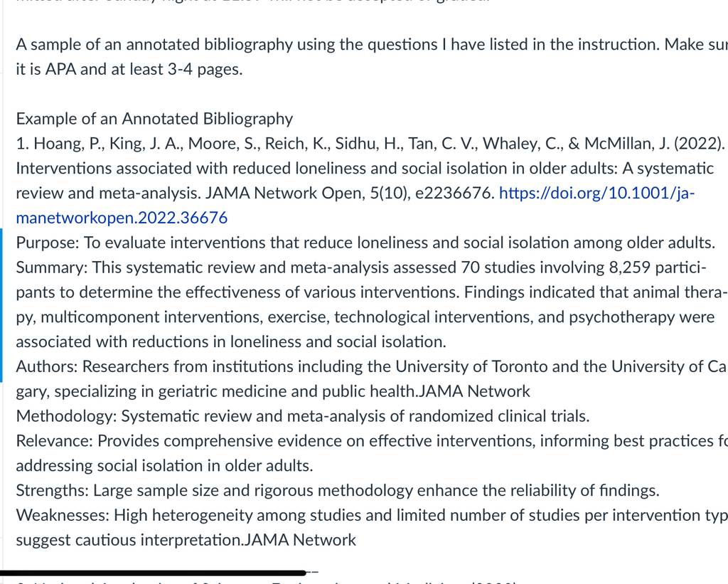This screenshot has width=728, height=584.
Task: Click the 'Purpose:' label in the annotation
Action: point(48,243)
